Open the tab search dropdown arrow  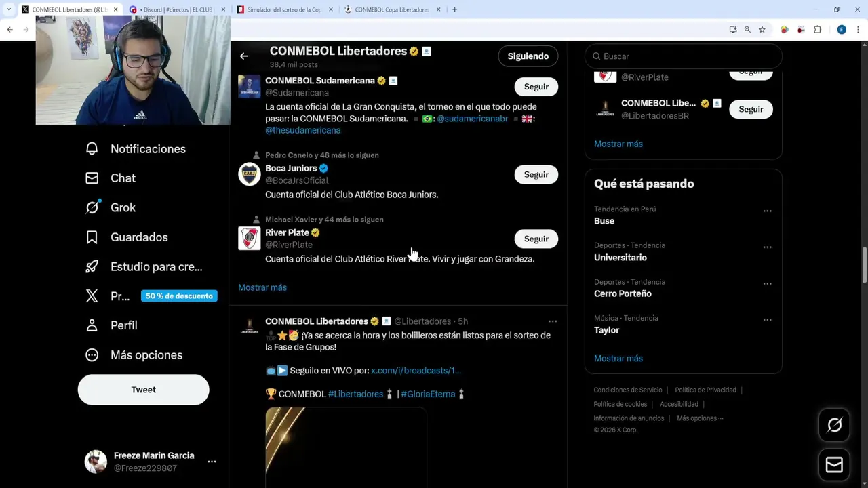point(9,9)
